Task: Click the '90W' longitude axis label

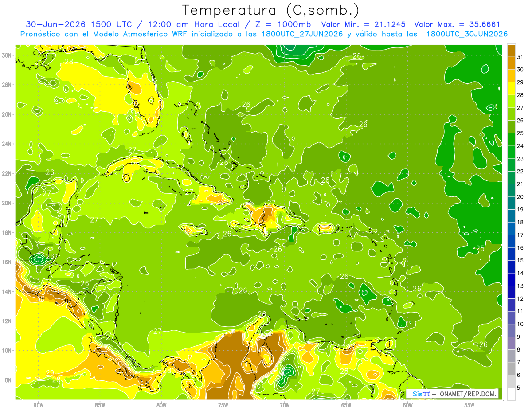Action: [x=38, y=405]
